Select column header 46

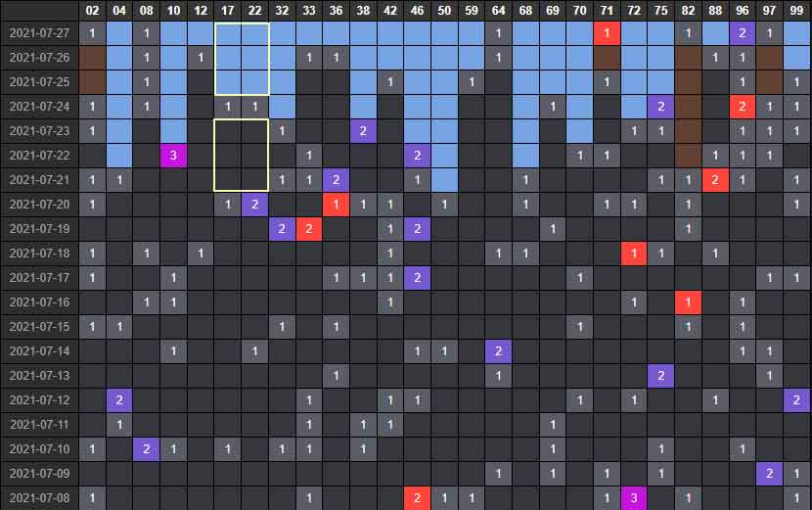pos(417,11)
